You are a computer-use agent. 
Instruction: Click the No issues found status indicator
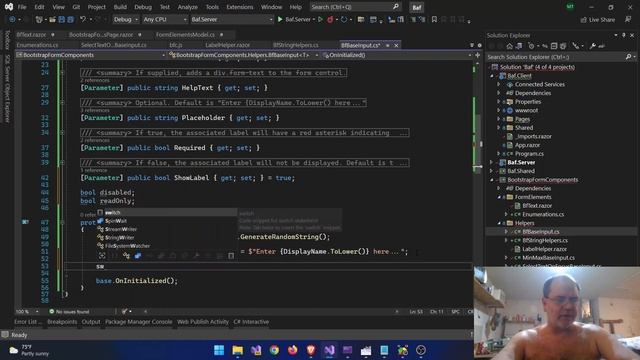pyautogui.click(x=69, y=311)
